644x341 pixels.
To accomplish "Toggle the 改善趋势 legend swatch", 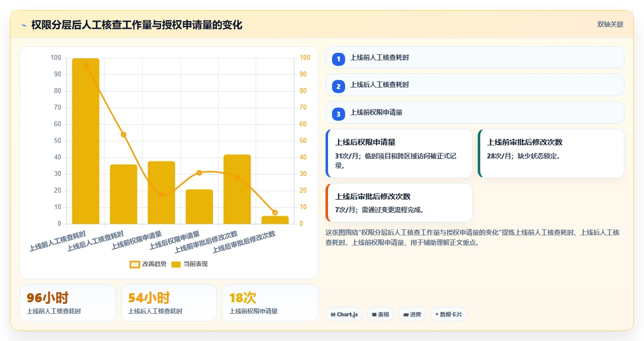I will coord(135,264).
